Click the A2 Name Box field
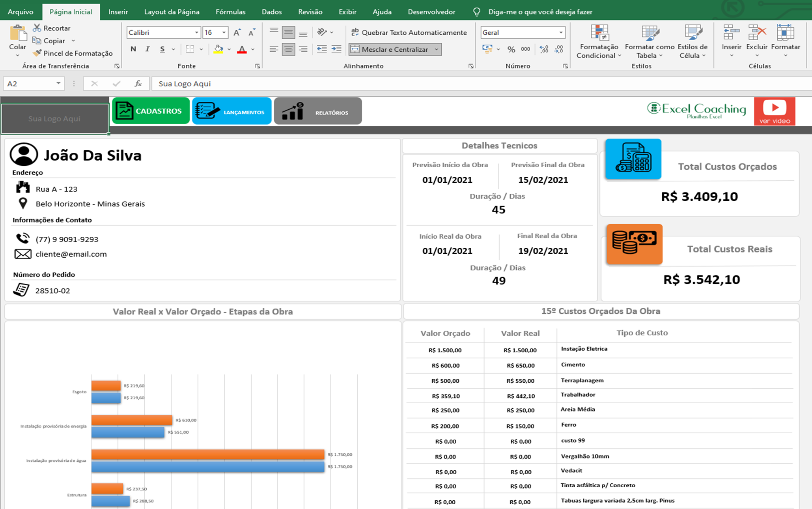The image size is (812, 509). pyautogui.click(x=28, y=83)
